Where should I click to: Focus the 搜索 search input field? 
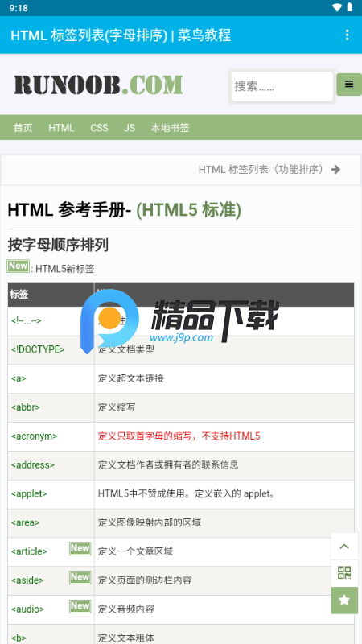point(282,86)
